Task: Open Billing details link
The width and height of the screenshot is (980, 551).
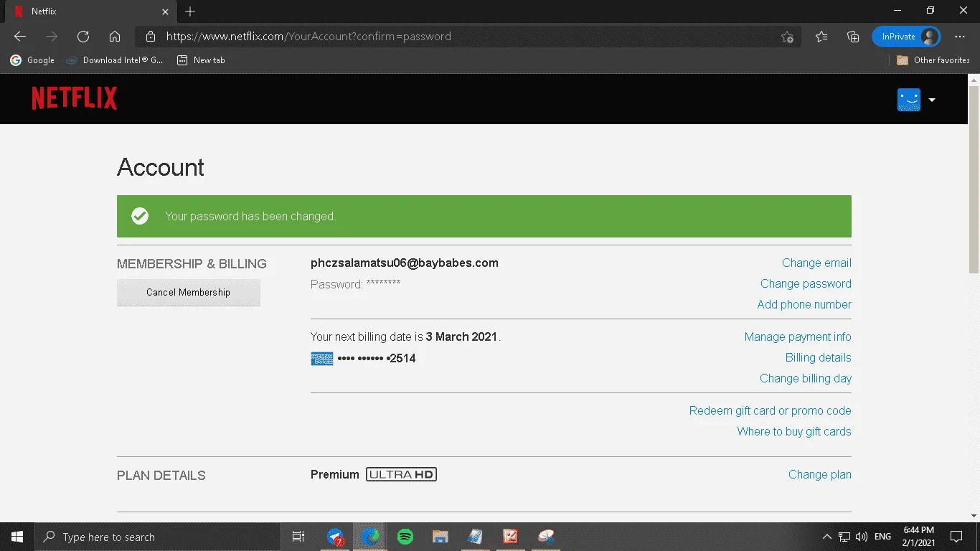Action: point(819,358)
